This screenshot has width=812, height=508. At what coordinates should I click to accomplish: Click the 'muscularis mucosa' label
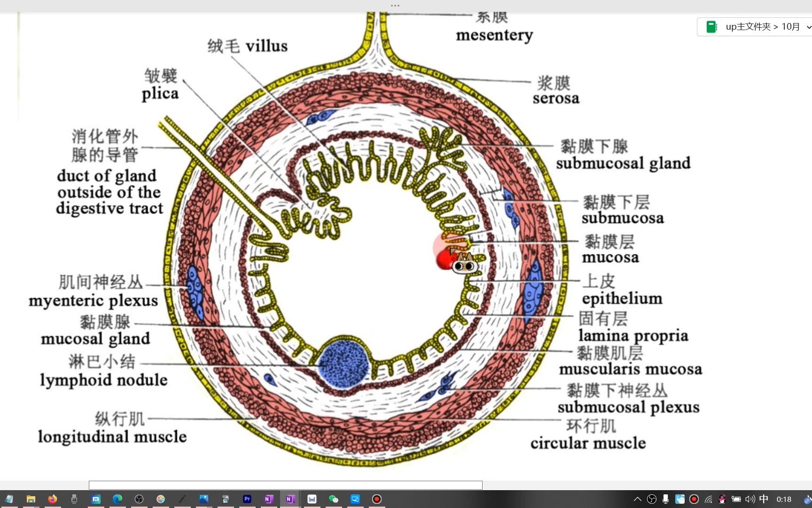click(630, 369)
